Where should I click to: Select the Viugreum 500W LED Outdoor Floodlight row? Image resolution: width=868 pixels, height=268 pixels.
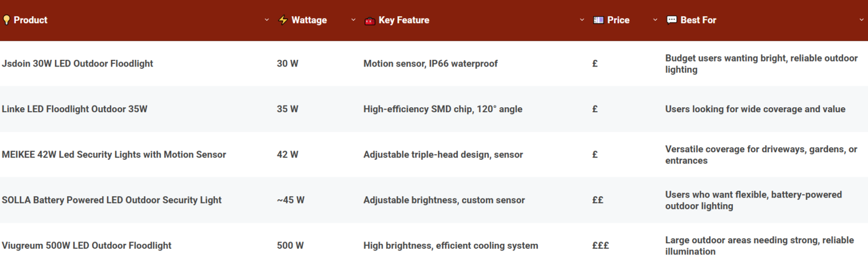pyautogui.click(x=86, y=246)
